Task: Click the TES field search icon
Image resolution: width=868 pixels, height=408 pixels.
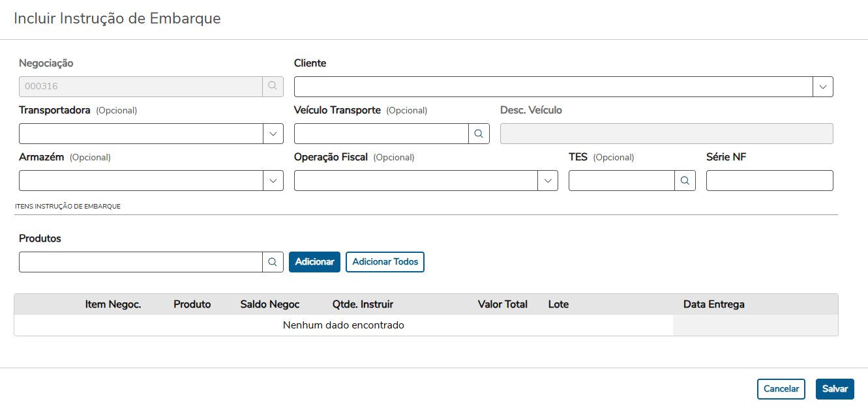Action: click(685, 181)
